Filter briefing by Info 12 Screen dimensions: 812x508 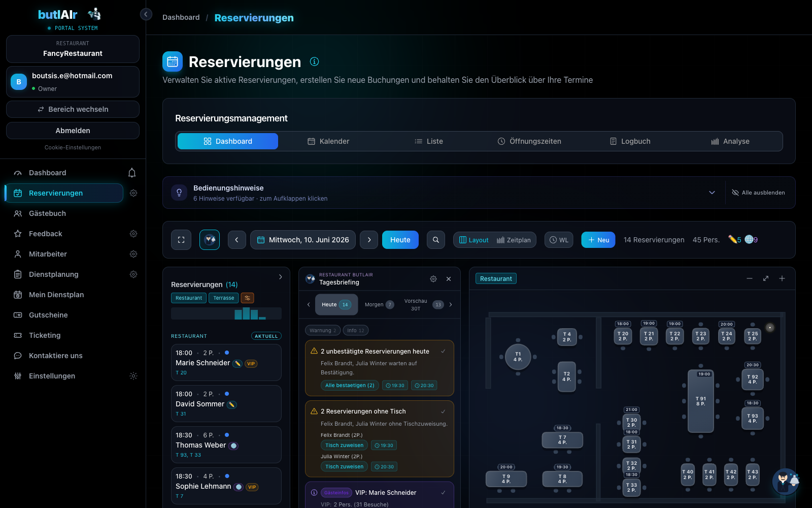(x=356, y=330)
